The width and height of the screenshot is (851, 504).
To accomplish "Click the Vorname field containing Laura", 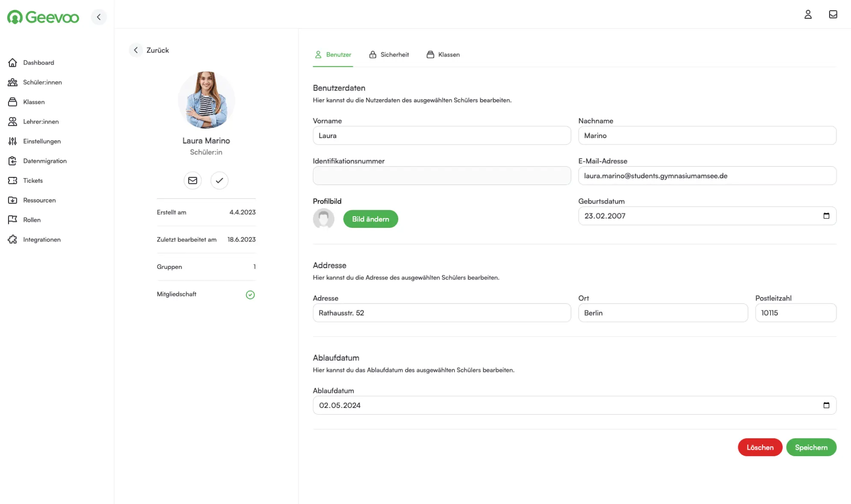I will tap(442, 136).
